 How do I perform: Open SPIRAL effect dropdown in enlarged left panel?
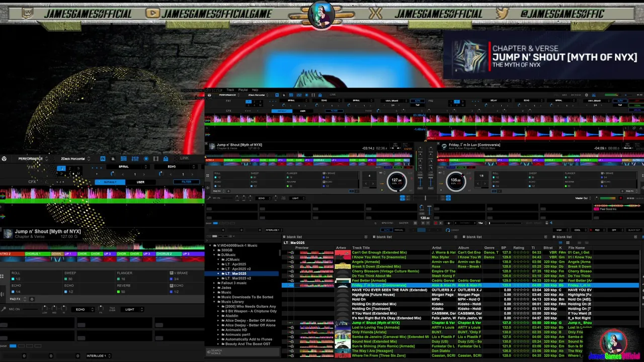point(128,166)
